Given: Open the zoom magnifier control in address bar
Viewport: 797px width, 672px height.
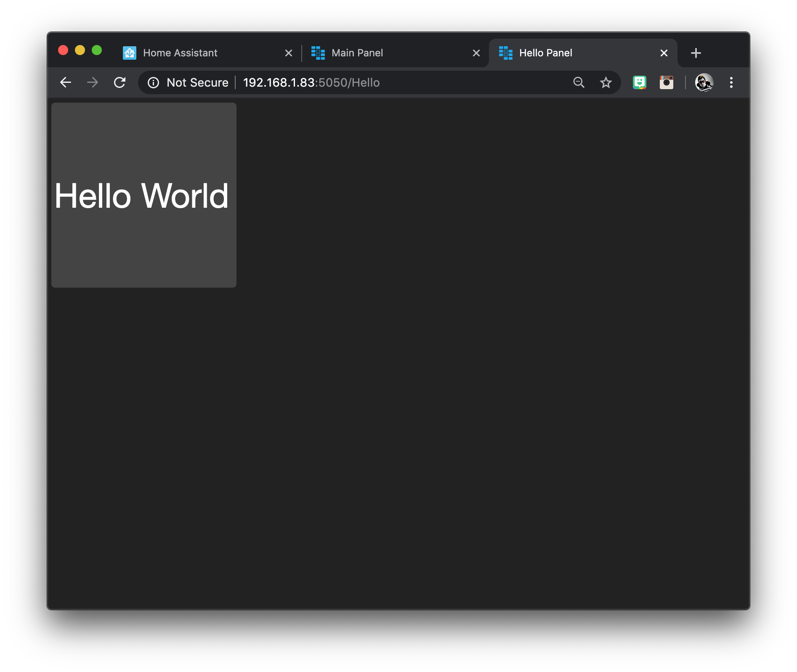Looking at the screenshot, I should pyautogui.click(x=579, y=82).
